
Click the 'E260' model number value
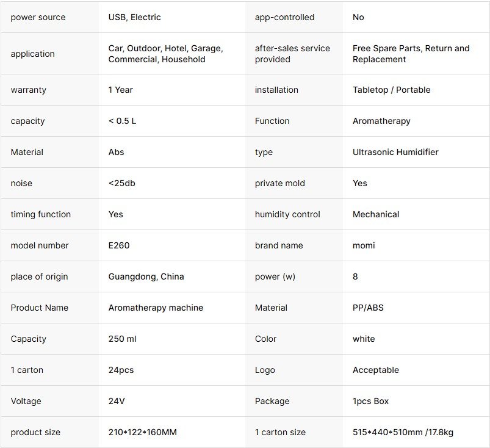click(x=119, y=245)
